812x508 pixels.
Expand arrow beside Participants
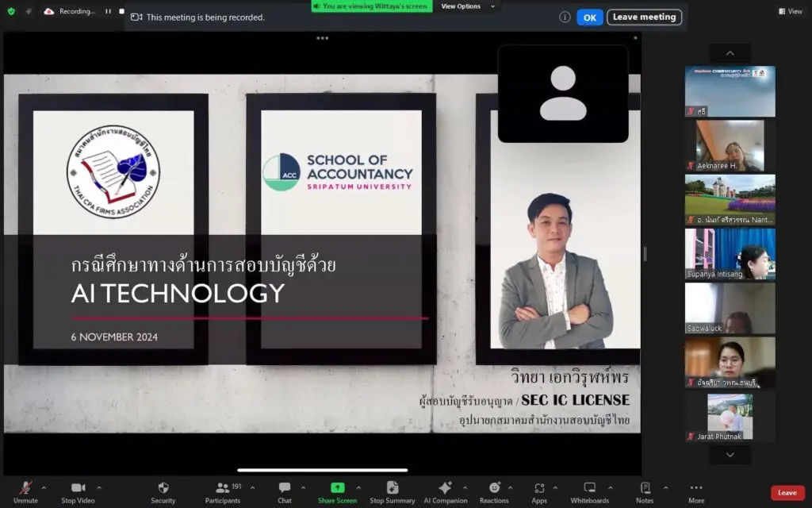[x=252, y=488]
